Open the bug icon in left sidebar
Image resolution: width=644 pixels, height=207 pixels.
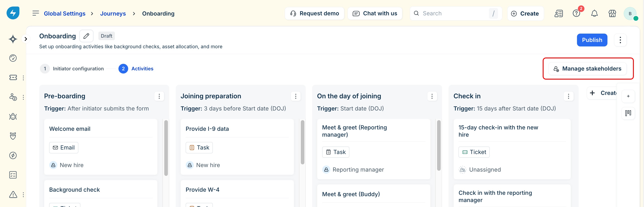tap(13, 117)
